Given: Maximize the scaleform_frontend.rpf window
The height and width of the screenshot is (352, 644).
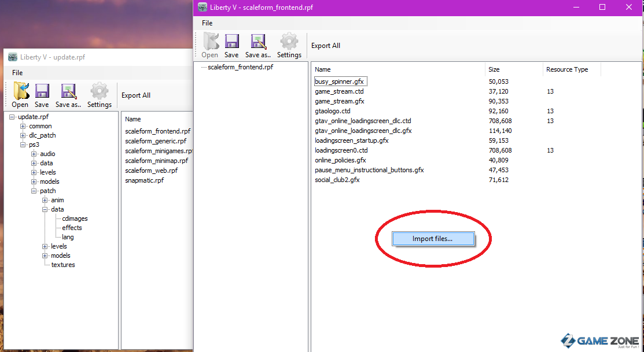Looking at the screenshot, I should point(602,7).
